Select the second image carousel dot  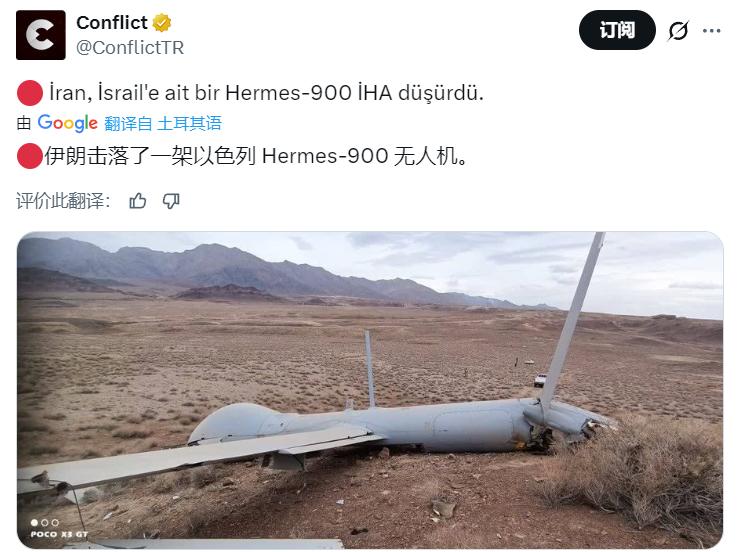point(45,523)
